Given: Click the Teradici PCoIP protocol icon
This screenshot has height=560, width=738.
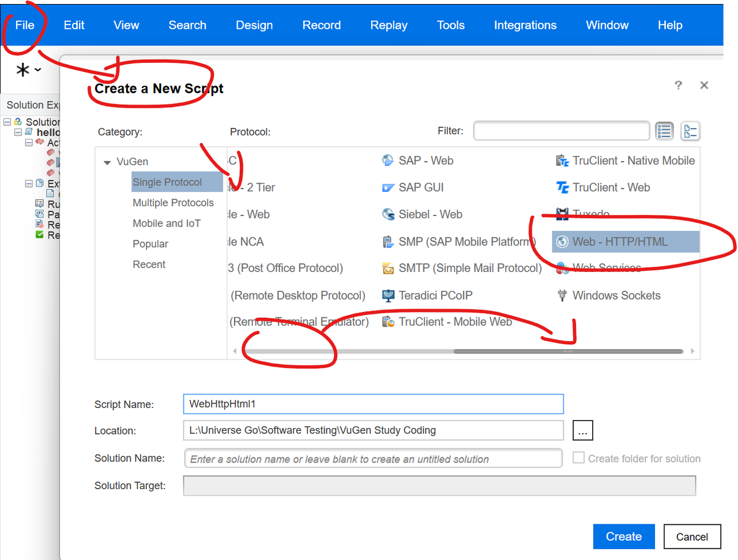Looking at the screenshot, I should pos(388,296).
